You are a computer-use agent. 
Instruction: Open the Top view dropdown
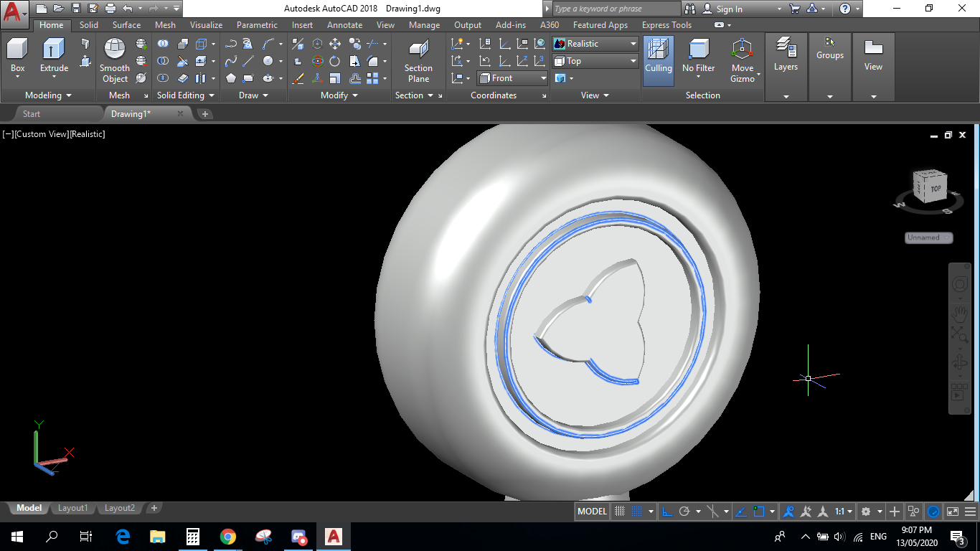[x=595, y=61]
